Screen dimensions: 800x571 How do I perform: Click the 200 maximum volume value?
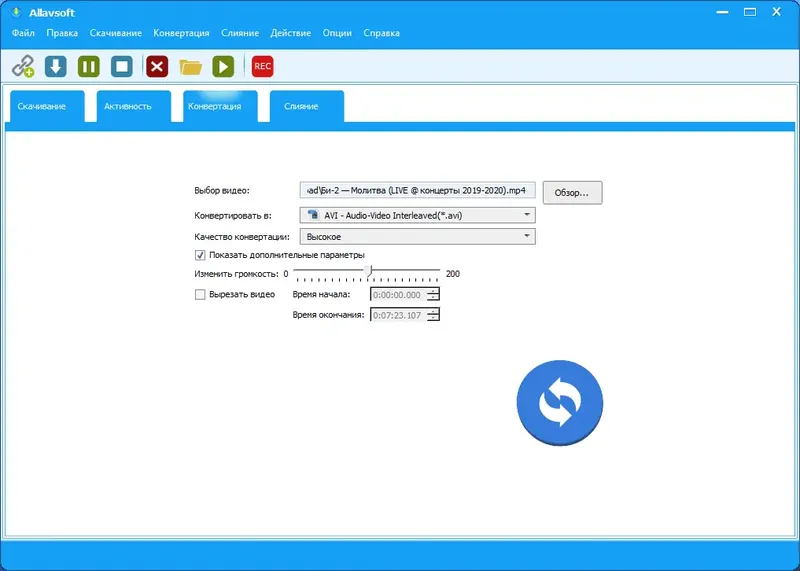[x=453, y=274]
